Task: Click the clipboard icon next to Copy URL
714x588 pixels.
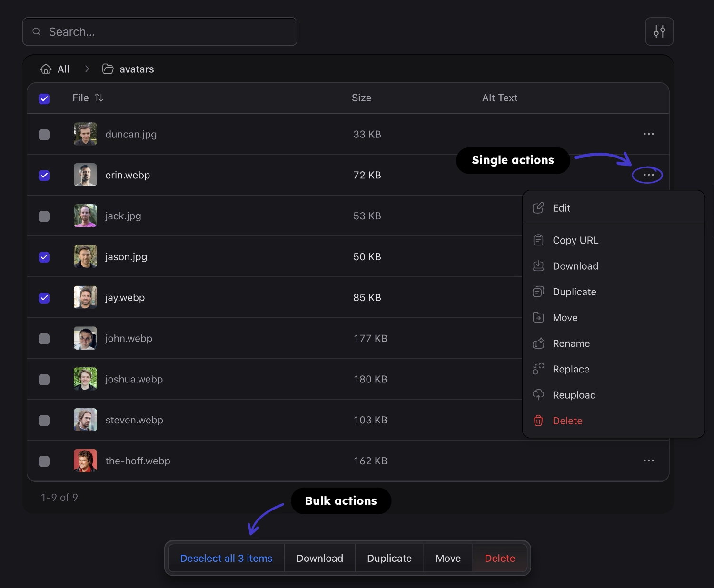Action: click(538, 240)
